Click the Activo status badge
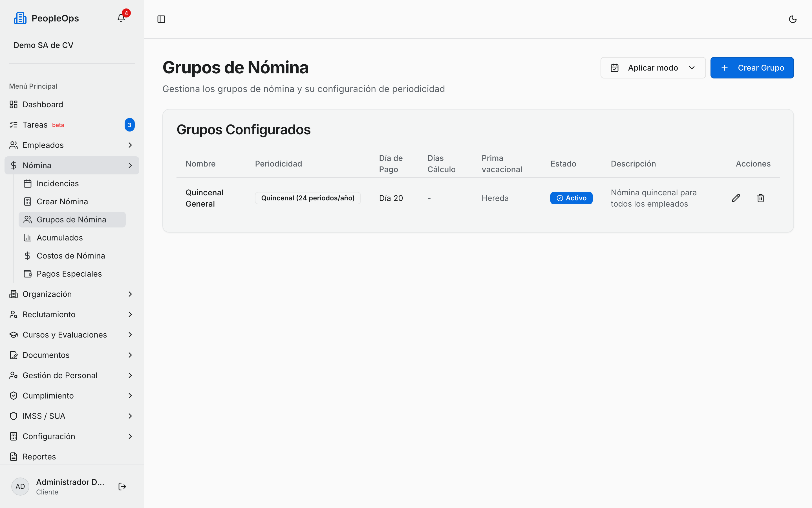812x508 pixels. tap(571, 198)
